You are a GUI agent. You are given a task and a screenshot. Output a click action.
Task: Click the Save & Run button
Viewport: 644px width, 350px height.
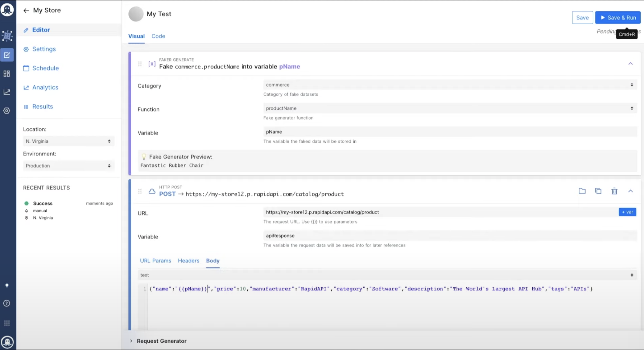(618, 17)
